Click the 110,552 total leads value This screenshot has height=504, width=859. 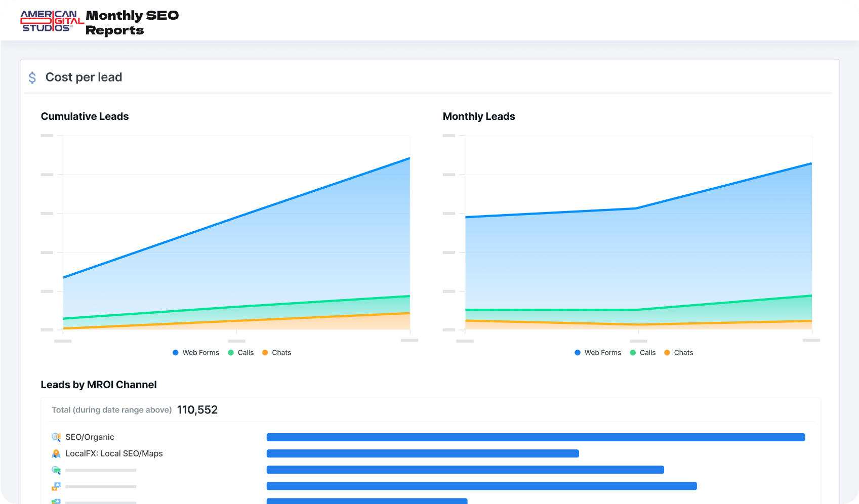[x=197, y=410]
